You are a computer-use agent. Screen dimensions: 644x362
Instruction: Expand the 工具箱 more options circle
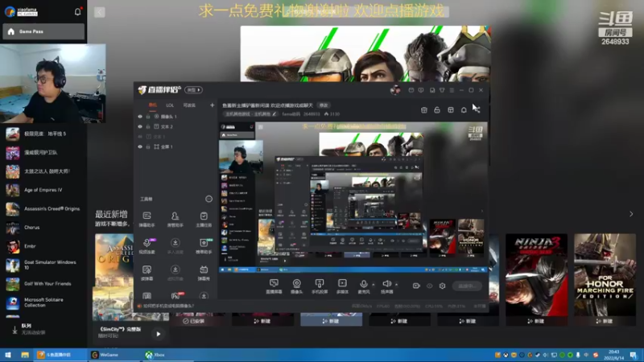tap(208, 199)
